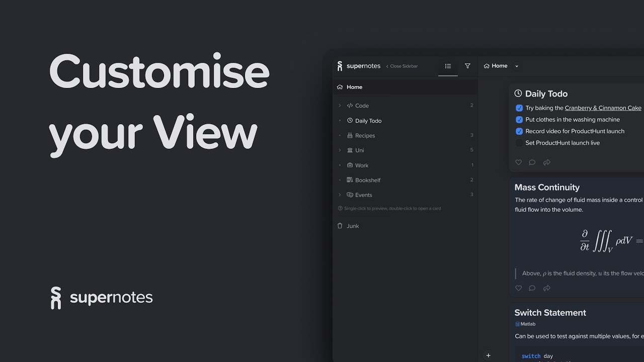
Task: Click the Daily Todo card title
Action: (x=546, y=94)
